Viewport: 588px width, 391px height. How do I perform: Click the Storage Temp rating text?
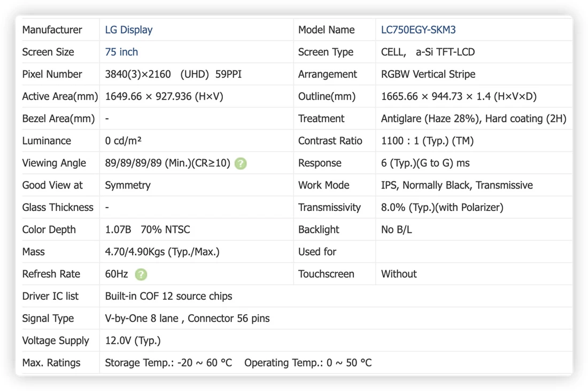click(168, 363)
